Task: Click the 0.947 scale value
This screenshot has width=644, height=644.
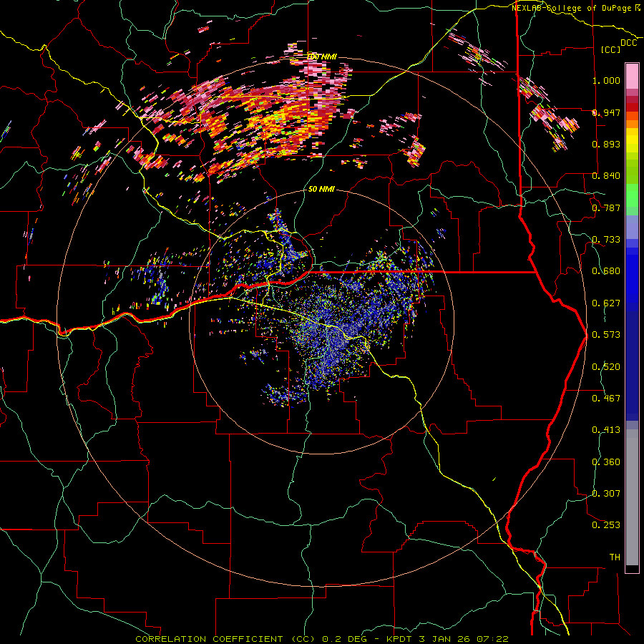Action: (x=606, y=112)
